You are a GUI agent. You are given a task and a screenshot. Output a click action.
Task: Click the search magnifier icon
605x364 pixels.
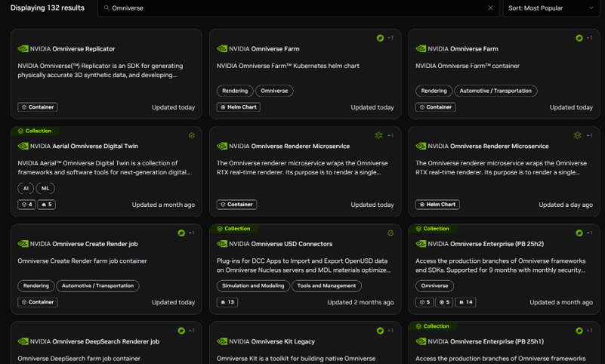pyautogui.click(x=105, y=8)
